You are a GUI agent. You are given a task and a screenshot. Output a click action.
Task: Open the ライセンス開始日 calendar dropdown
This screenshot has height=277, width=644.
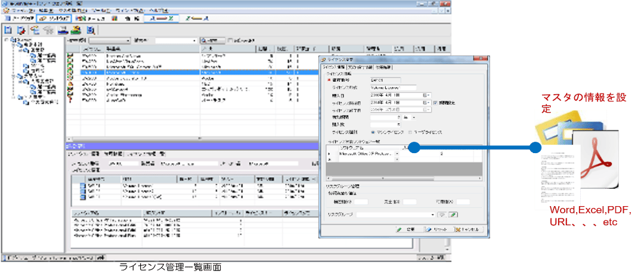point(427,102)
